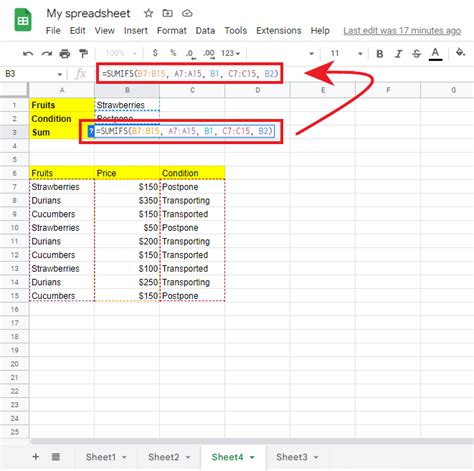
Task: Open the 123 number format dropdown
Action: [230, 53]
